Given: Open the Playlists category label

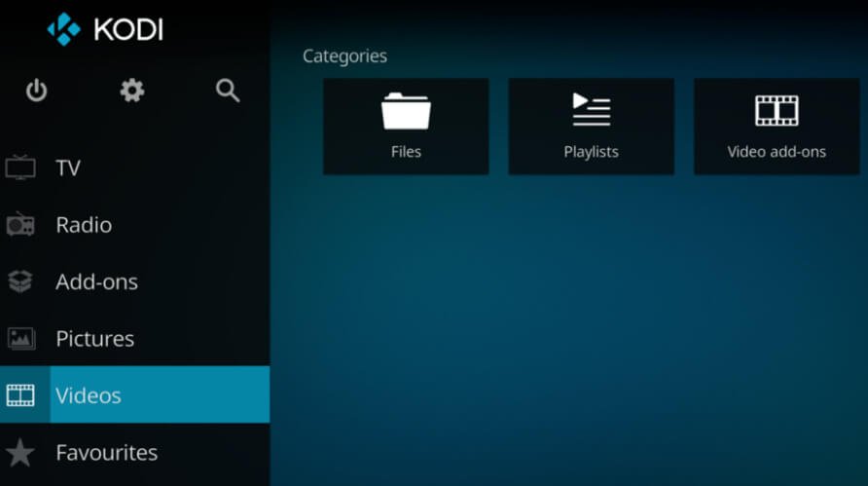Looking at the screenshot, I should click(x=592, y=152).
